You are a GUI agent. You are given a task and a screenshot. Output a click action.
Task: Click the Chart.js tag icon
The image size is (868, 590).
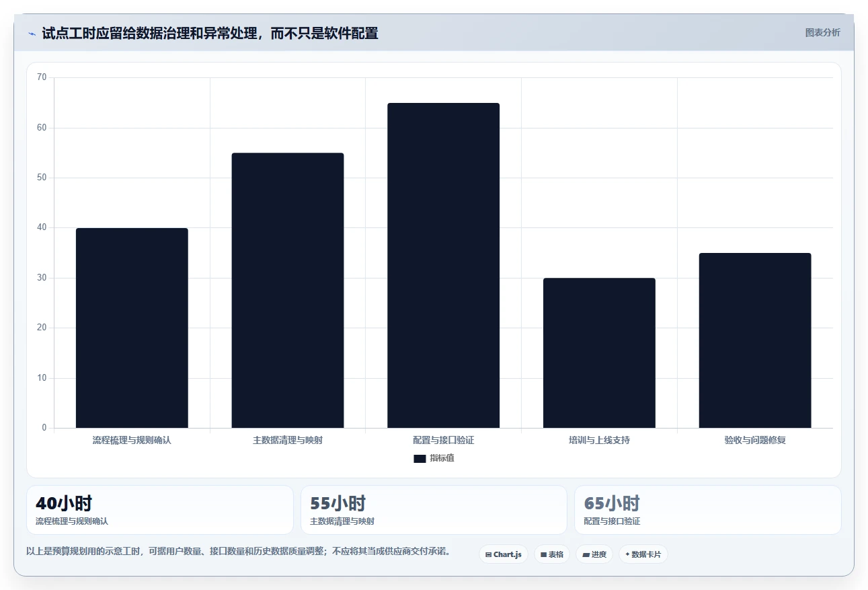[x=489, y=555]
